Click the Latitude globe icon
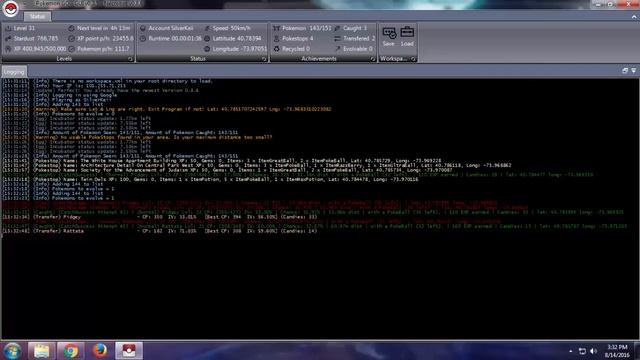The width and height of the screenshot is (640, 360). (x=207, y=38)
